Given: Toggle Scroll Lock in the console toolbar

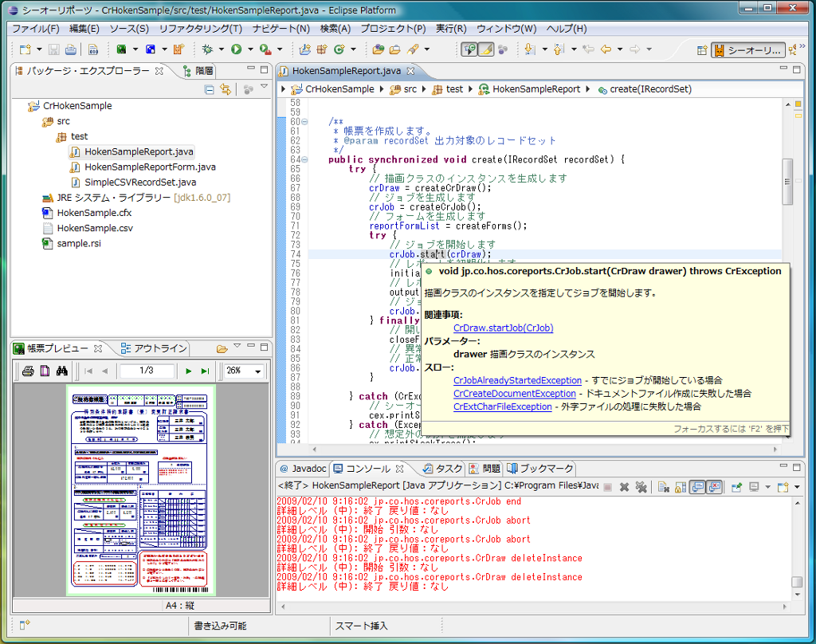Looking at the screenshot, I should [681, 487].
